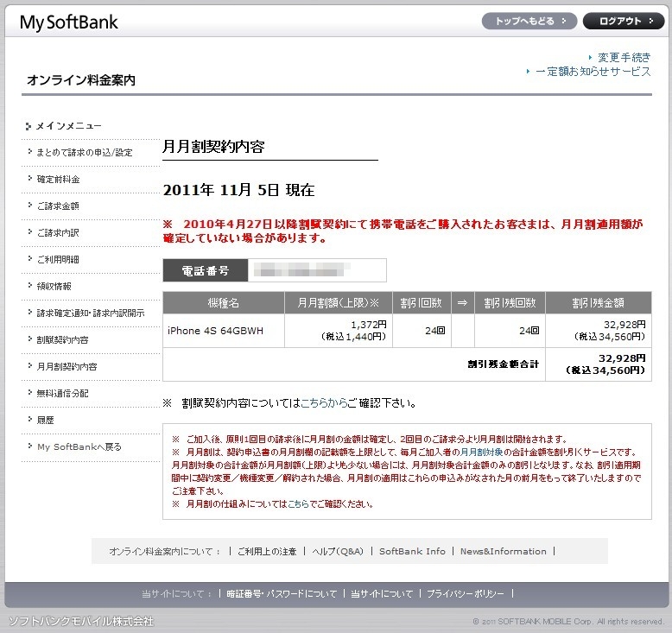Screen dimensions: 672x633
Task: Log out using ログアウト button
Action: coord(624,21)
